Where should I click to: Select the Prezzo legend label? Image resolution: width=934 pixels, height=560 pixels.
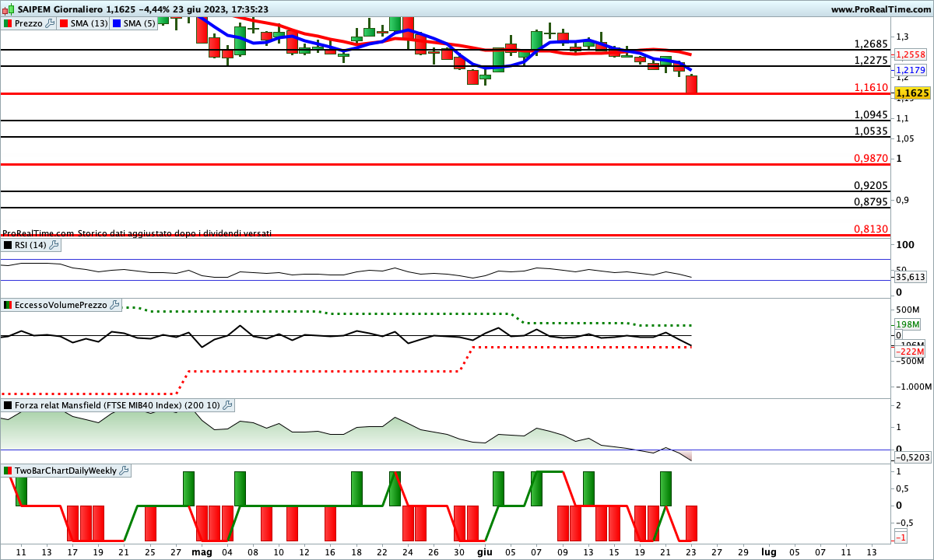coord(29,23)
